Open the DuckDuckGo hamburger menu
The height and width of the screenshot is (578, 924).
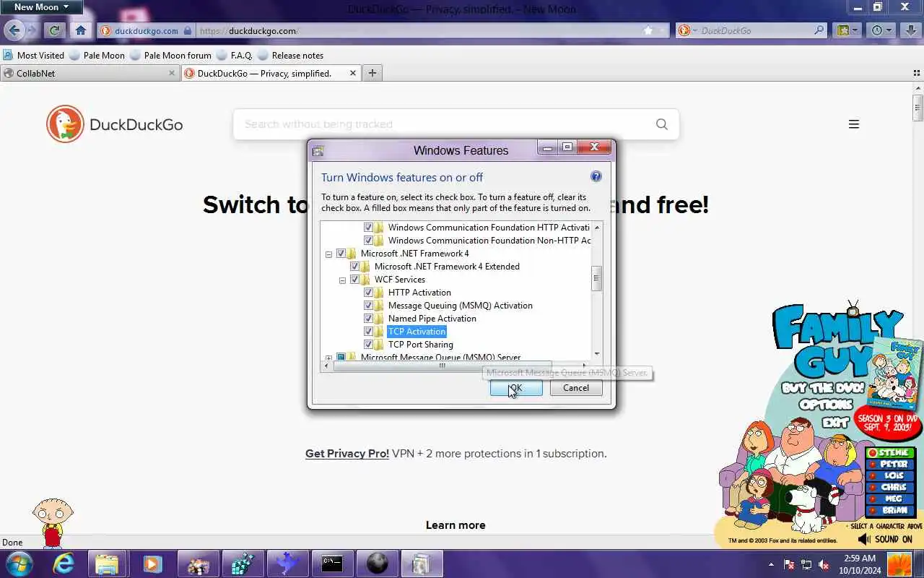[854, 124]
